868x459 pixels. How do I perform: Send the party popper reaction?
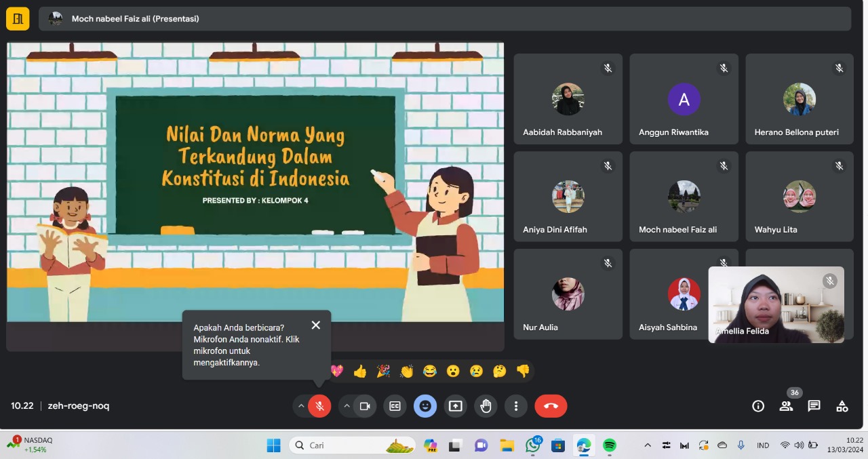383,371
